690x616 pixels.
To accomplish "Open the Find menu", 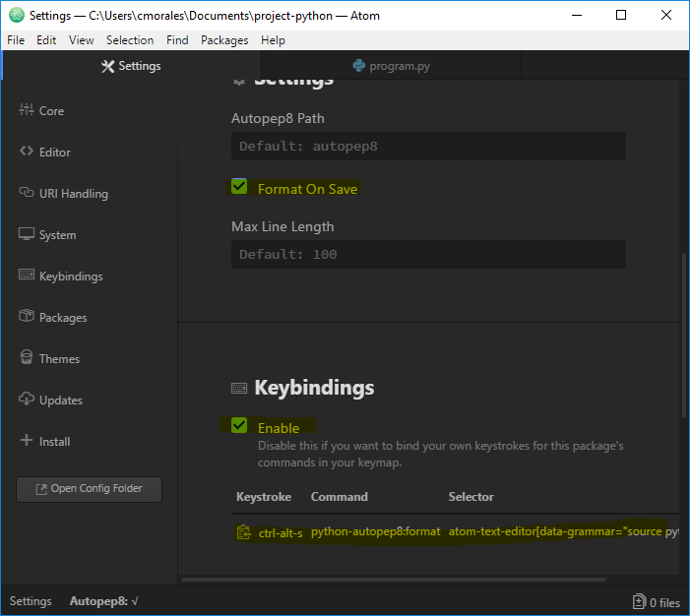I will tap(177, 40).
